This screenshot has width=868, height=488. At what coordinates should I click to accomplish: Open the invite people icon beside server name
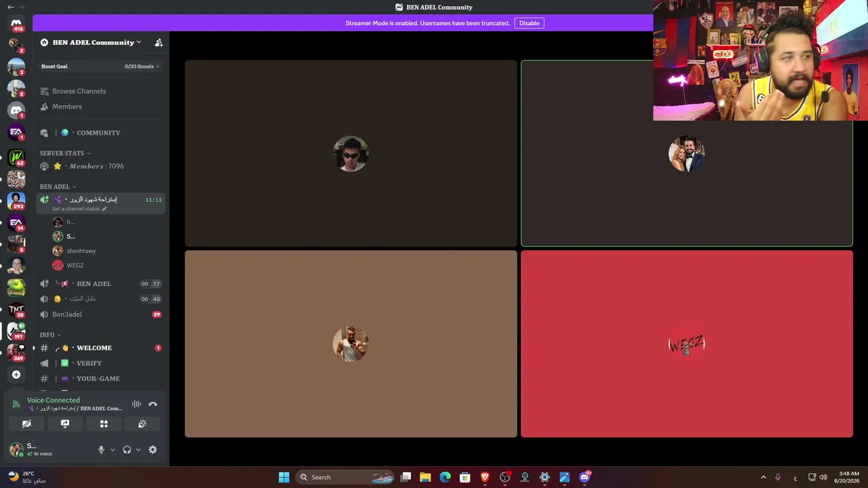click(159, 43)
